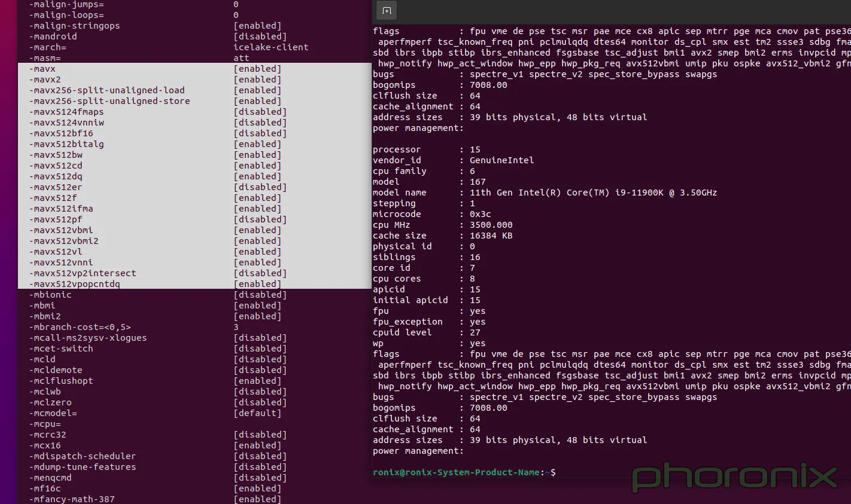Click the '-malign-stringops' option in left terminal
Screen dimensions: 851x504
tap(75, 26)
